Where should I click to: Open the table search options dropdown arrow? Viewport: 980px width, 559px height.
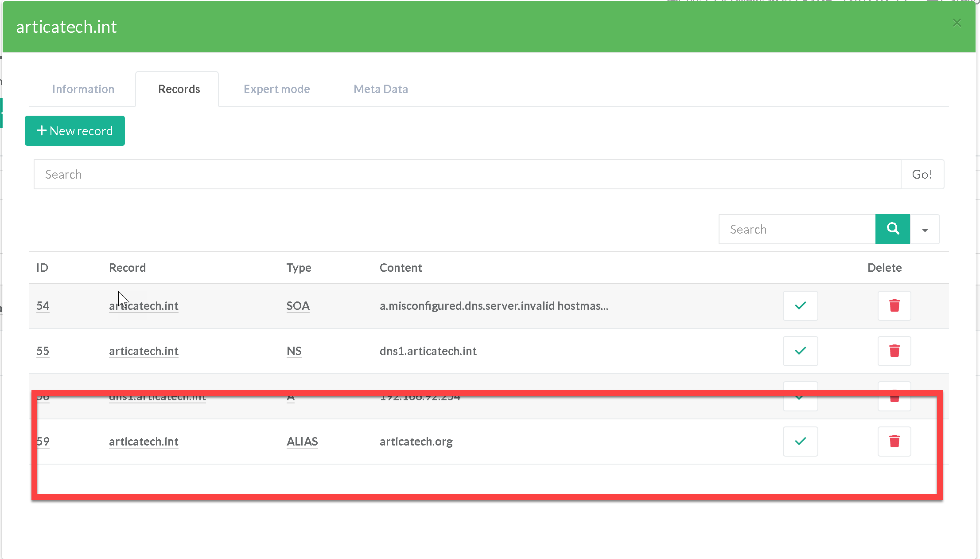(925, 229)
